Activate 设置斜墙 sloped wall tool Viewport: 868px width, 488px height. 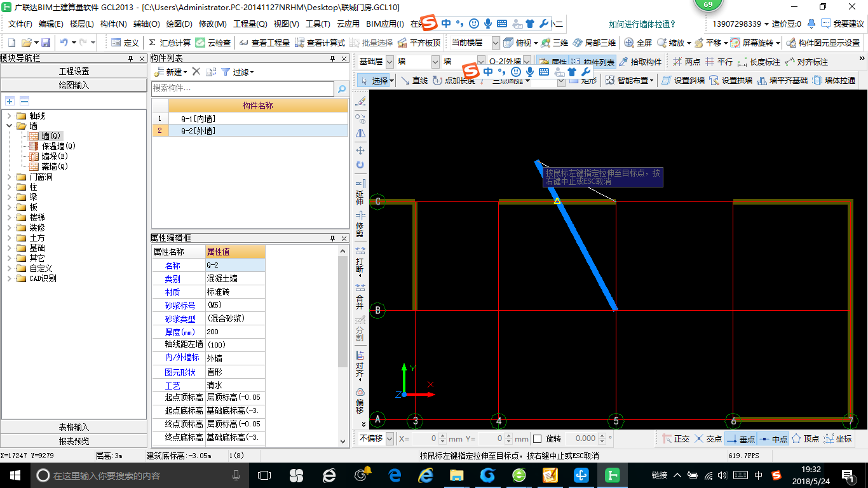click(x=684, y=81)
